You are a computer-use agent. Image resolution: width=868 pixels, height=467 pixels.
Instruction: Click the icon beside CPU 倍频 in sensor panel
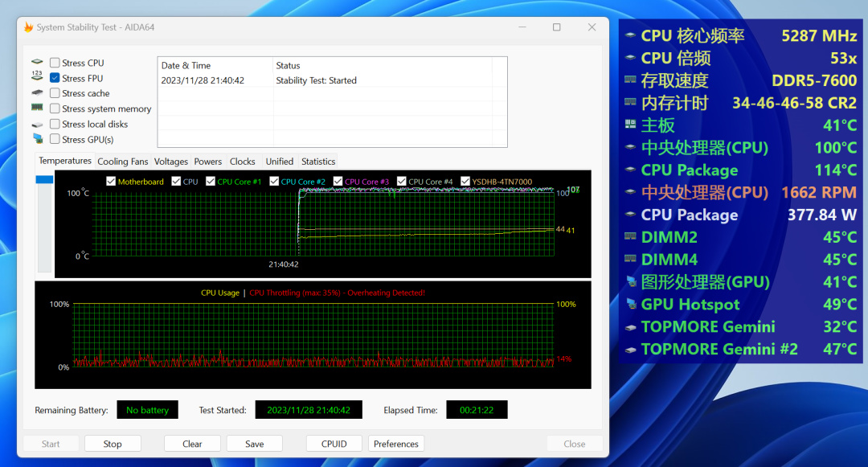(x=630, y=57)
